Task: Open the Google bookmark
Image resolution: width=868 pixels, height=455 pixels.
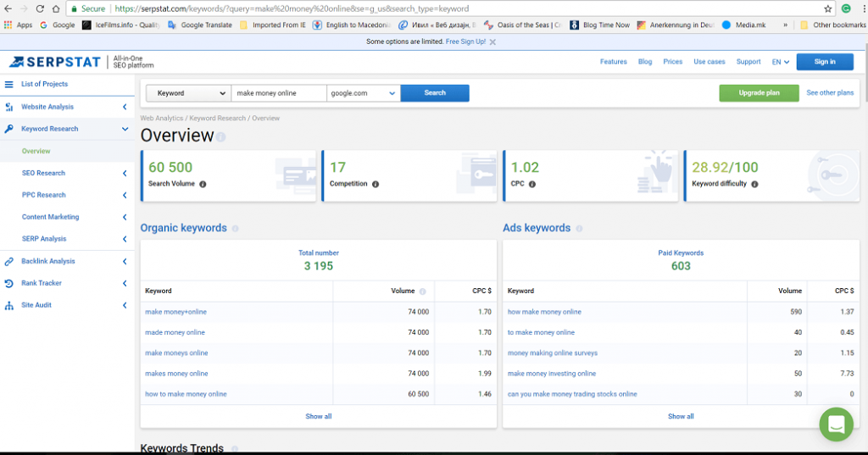Action: (x=58, y=25)
